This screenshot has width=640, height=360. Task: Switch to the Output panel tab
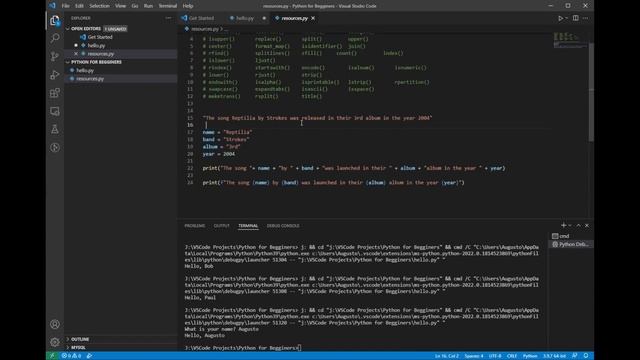pos(222,226)
